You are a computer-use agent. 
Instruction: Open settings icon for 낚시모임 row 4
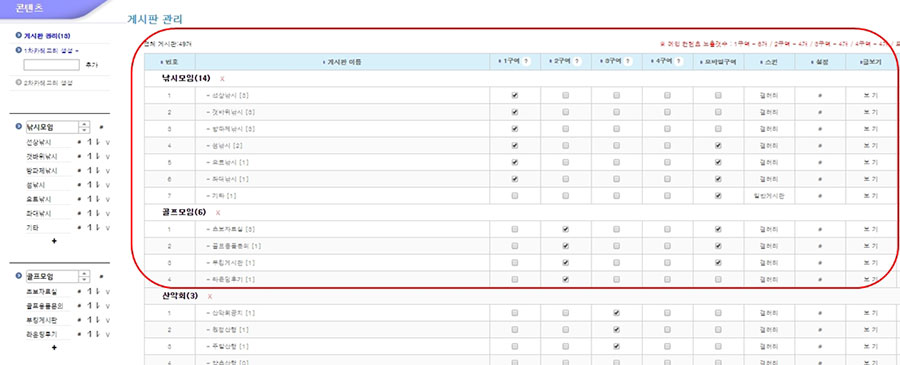tap(820, 146)
